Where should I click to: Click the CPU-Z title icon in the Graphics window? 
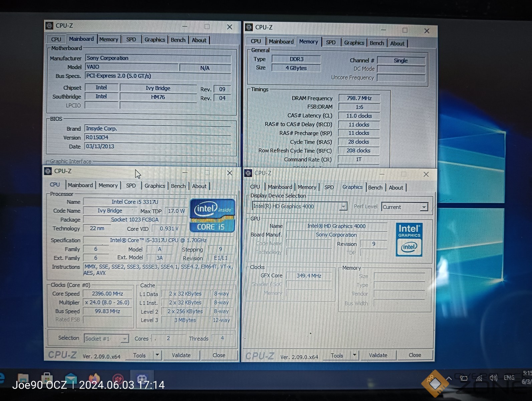[248, 173]
